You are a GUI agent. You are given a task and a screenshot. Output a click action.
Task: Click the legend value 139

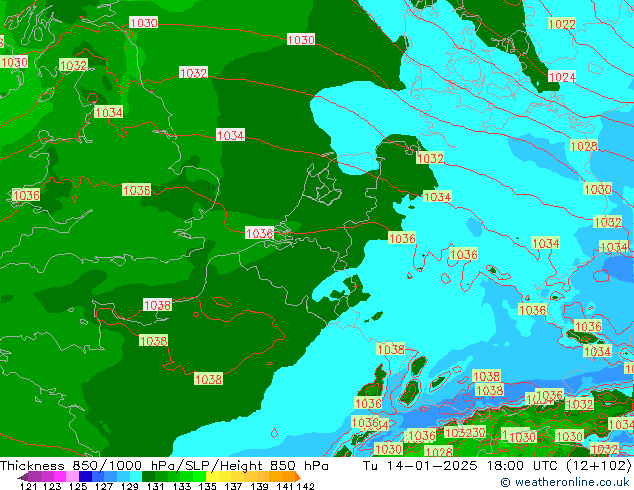click(259, 486)
